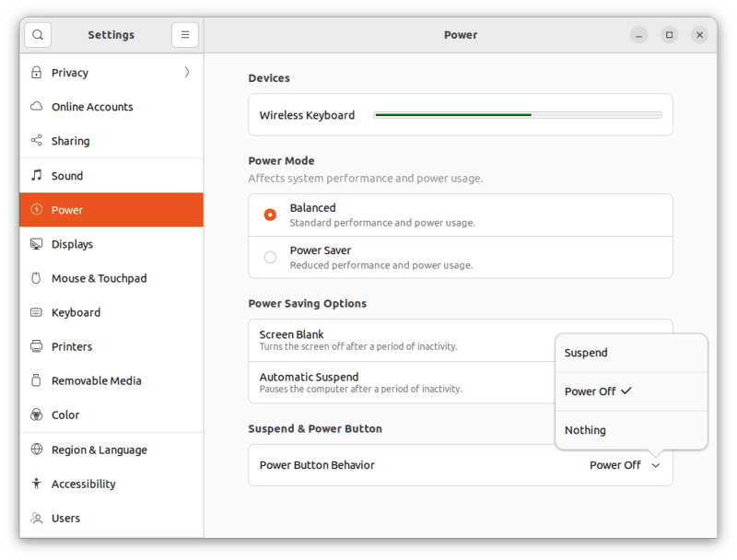Open the Sharing settings panel
737x560 pixels.
click(111, 141)
